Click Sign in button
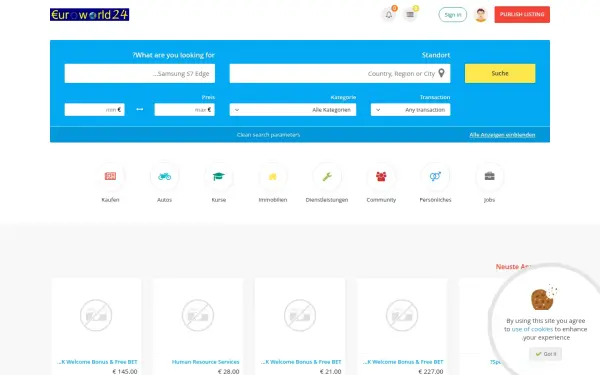 (x=453, y=15)
